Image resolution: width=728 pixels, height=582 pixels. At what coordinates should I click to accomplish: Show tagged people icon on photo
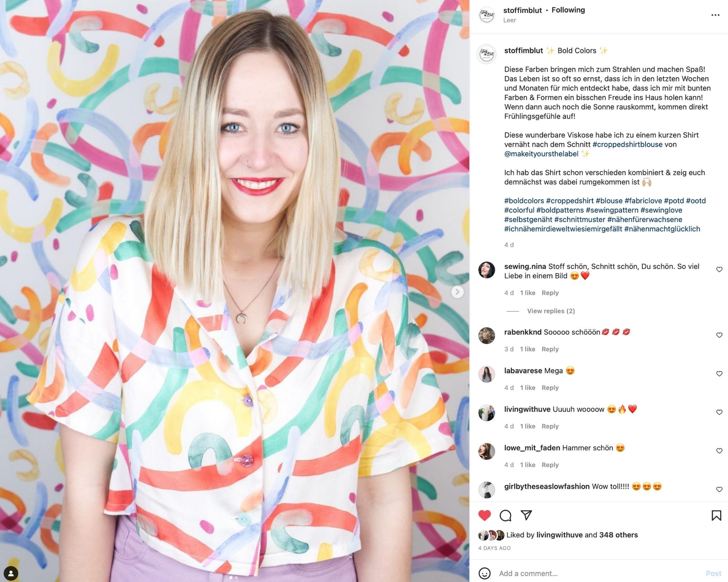[11, 573]
